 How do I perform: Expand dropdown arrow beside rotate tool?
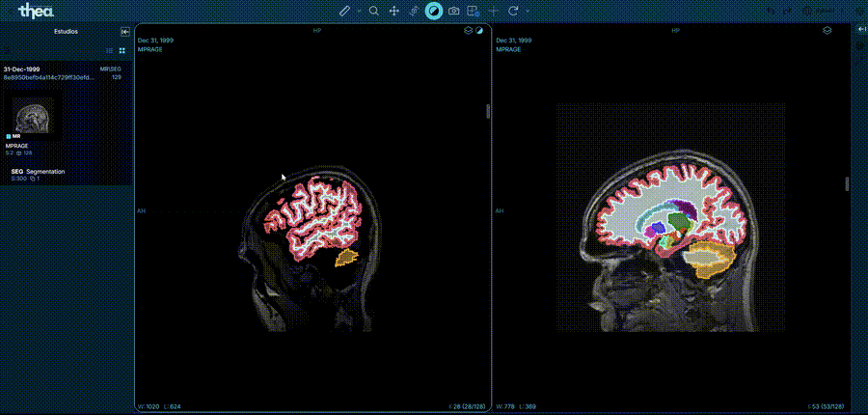(x=528, y=11)
